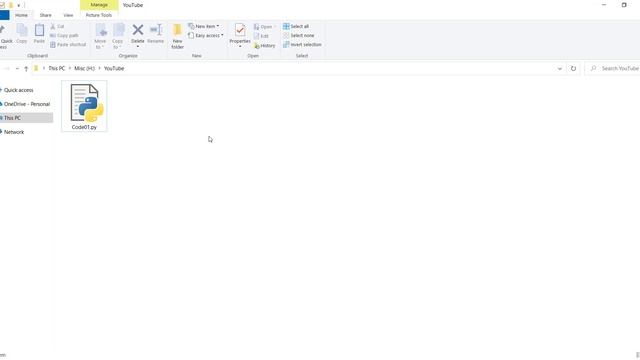Open recent locations dropdown arrow
The height and width of the screenshot is (360, 640).
(x=17, y=69)
